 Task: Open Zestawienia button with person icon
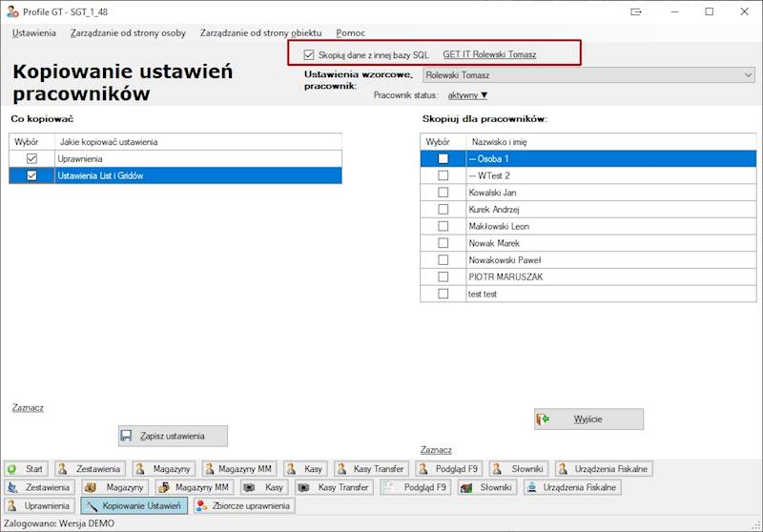click(x=90, y=469)
